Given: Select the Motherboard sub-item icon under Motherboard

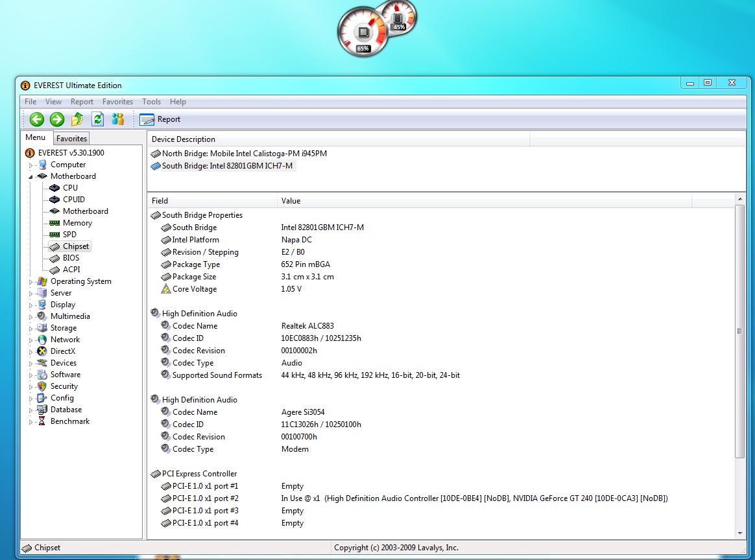Looking at the screenshot, I should [x=54, y=211].
